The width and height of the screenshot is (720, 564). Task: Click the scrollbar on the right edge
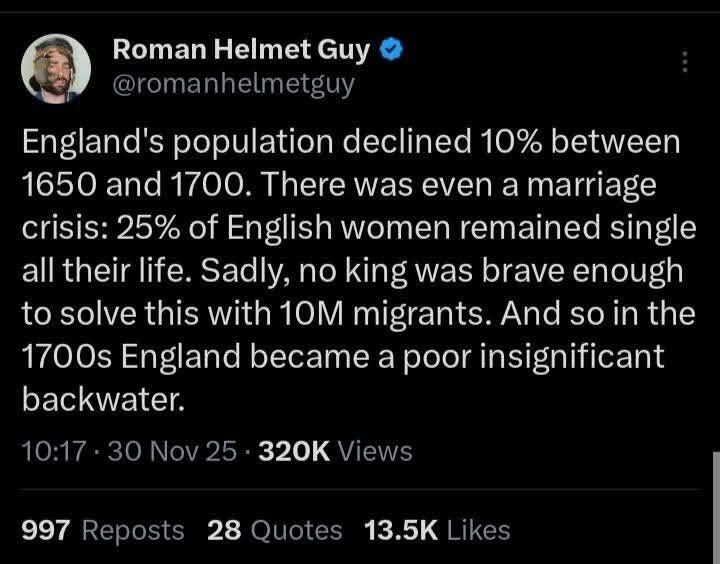pyautogui.click(x=714, y=500)
